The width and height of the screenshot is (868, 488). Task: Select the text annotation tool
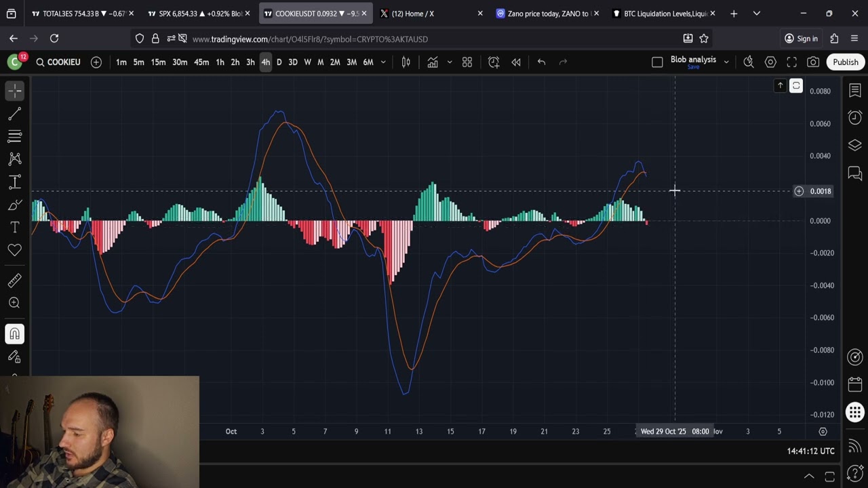tap(15, 227)
